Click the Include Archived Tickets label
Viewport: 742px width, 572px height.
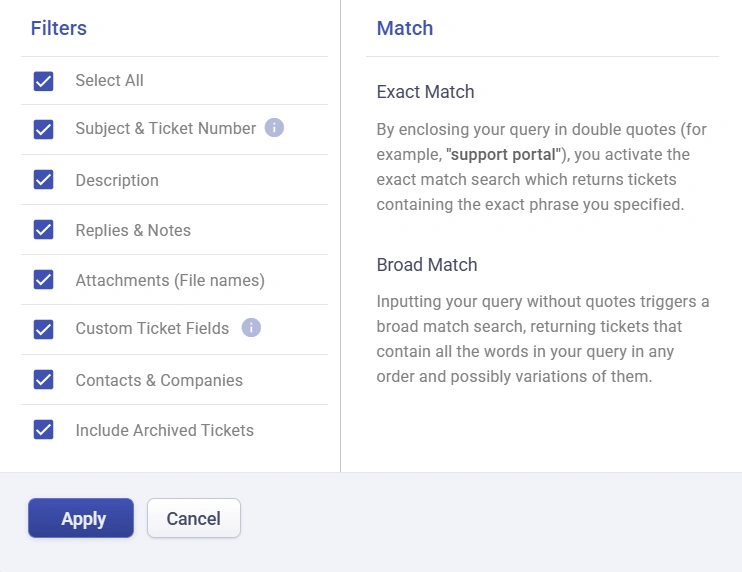165,430
